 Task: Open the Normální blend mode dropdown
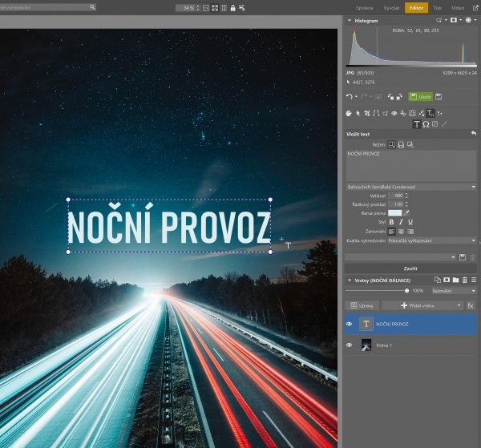tap(454, 291)
